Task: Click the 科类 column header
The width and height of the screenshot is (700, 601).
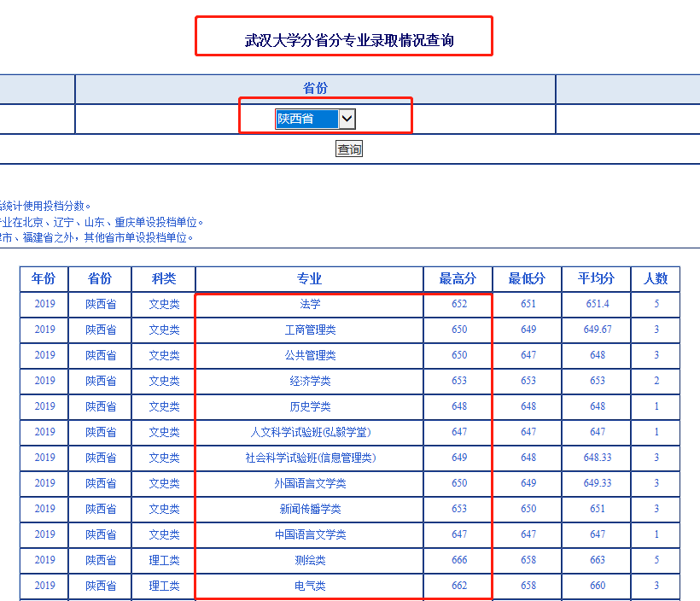Action: [x=164, y=278]
